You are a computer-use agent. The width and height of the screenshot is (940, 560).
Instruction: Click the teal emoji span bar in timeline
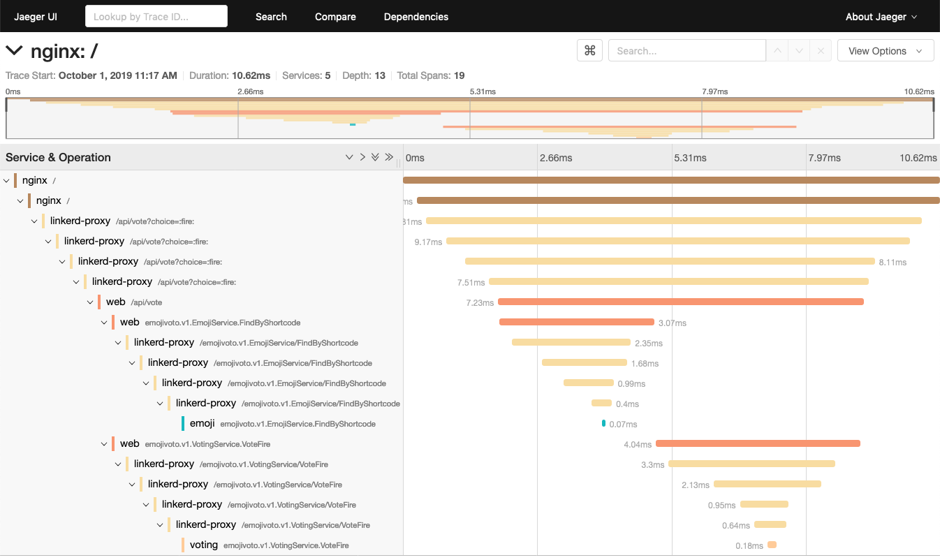603,423
